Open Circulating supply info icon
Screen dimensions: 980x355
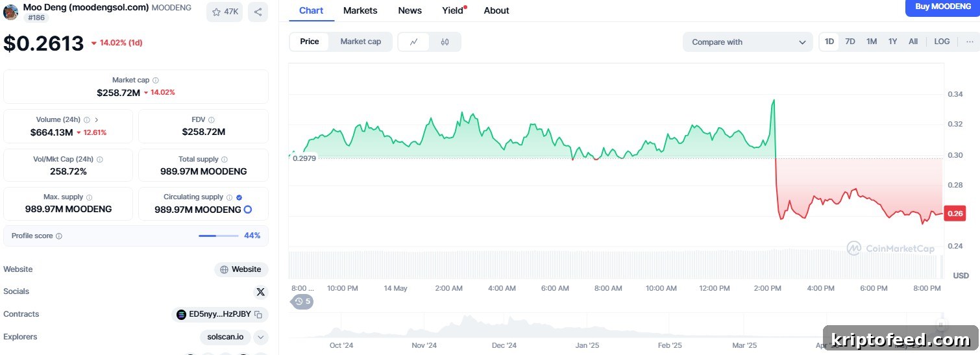pyautogui.click(x=229, y=197)
